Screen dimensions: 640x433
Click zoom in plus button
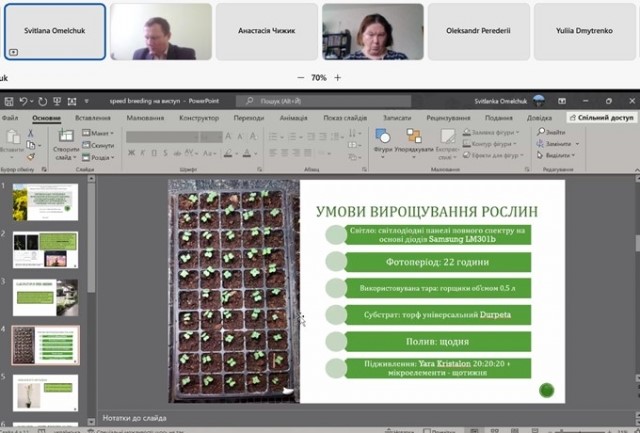coord(338,77)
